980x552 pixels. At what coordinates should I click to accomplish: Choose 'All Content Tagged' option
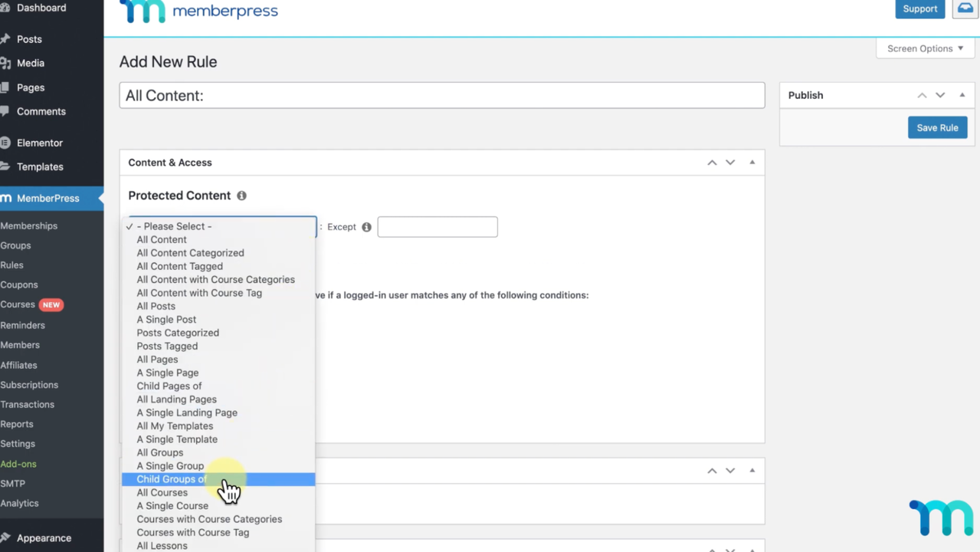(x=218, y=266)
